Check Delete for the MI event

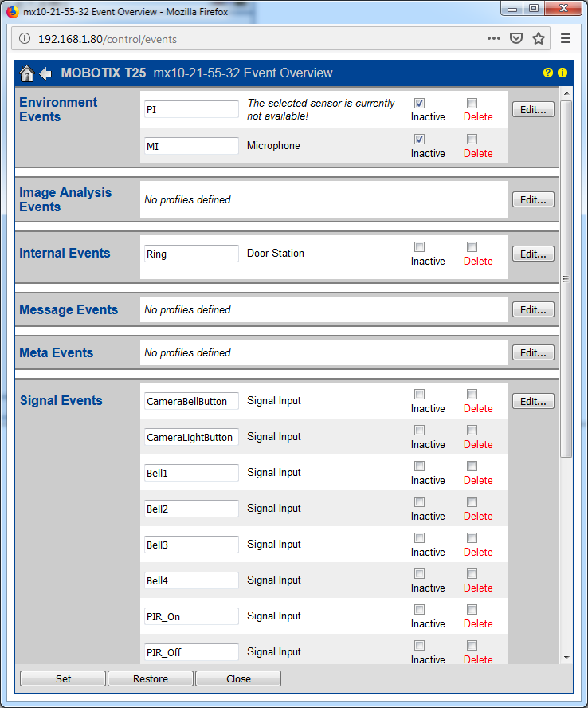(x=472, y=139)
